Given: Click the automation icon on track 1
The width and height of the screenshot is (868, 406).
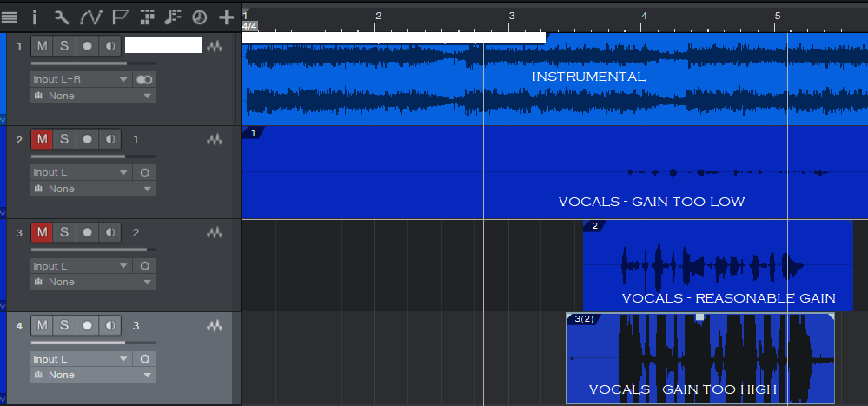Looking at the screenshot, I should 215,47.
